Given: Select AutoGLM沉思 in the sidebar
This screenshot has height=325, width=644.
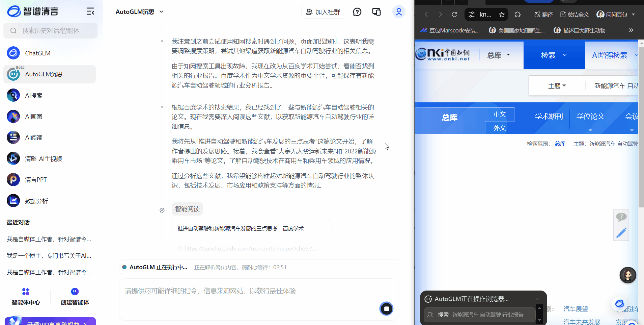Looking at the screenshot, I should (x=50, y=74).
